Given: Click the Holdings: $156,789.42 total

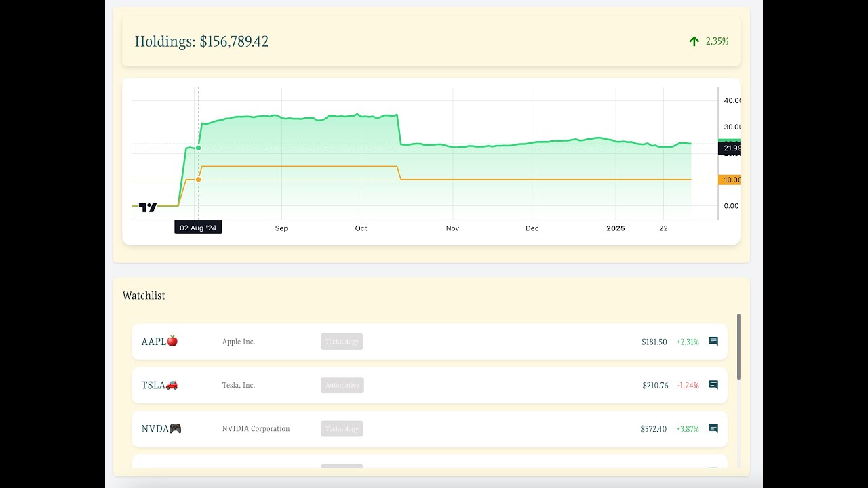Looking at the screenshot, I should [x=201, y=41].
